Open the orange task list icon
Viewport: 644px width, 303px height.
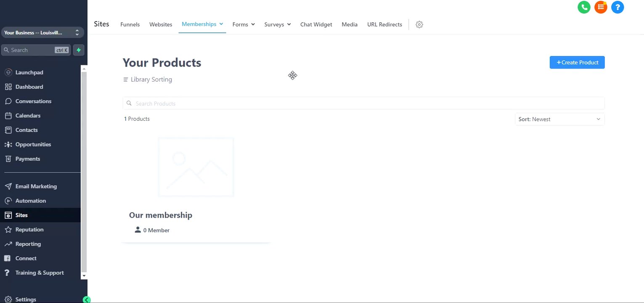coord(601,7)
